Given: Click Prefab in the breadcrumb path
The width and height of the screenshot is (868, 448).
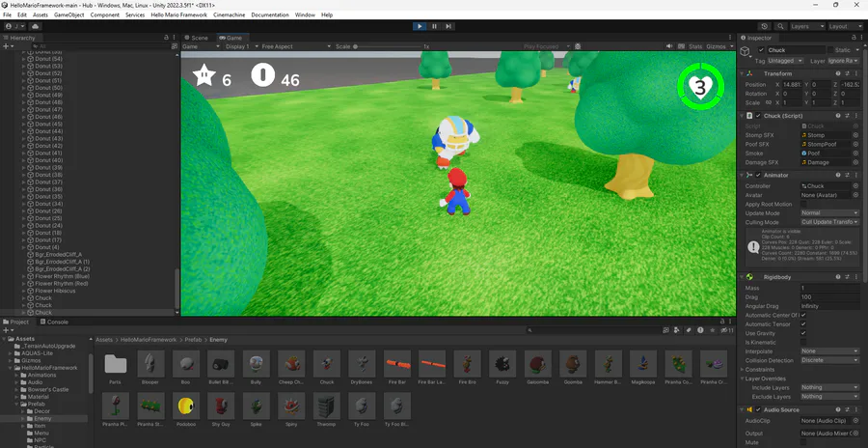Looking at the screenshot, I should [x=193, y=339].
